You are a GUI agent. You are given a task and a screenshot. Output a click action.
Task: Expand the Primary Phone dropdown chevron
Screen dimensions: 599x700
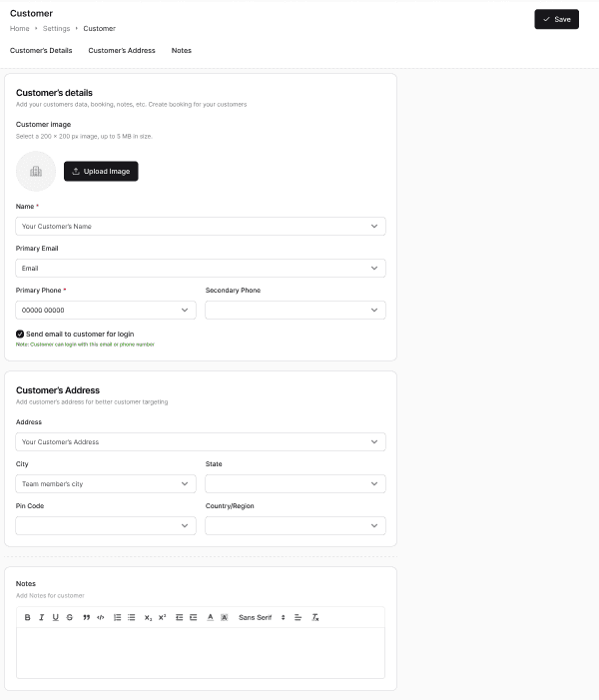click(x=185, y=311)
